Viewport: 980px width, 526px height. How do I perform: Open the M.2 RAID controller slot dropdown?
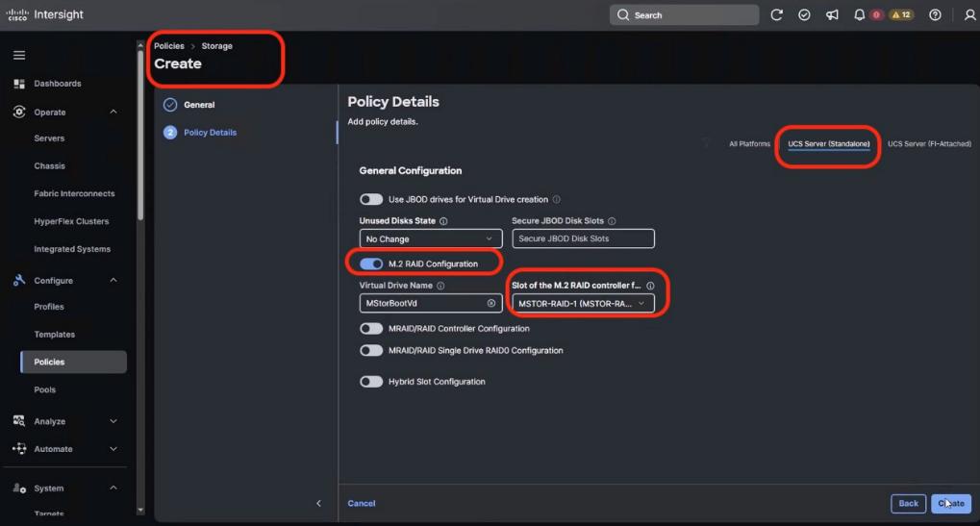click(x=583, y=303)
